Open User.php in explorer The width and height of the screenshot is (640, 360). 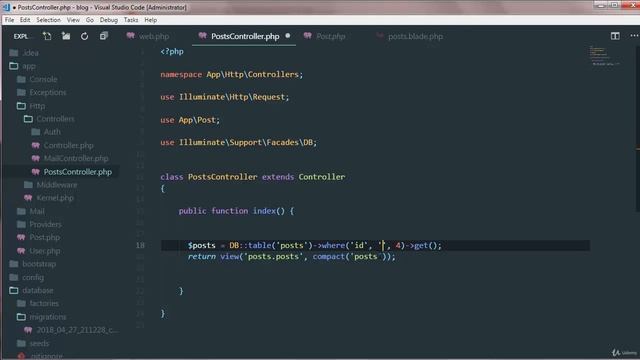point(44,251)
